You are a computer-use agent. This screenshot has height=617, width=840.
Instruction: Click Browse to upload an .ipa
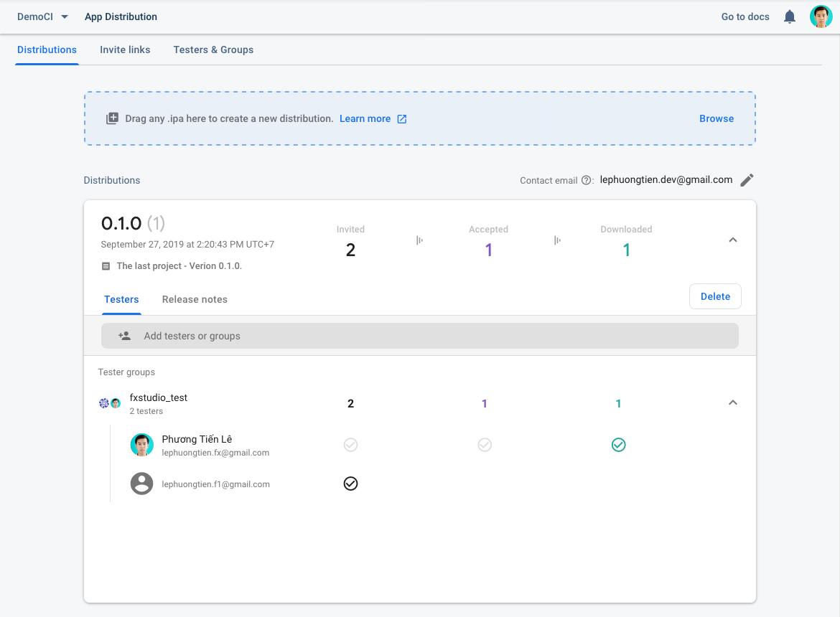[x=717, y=119]
